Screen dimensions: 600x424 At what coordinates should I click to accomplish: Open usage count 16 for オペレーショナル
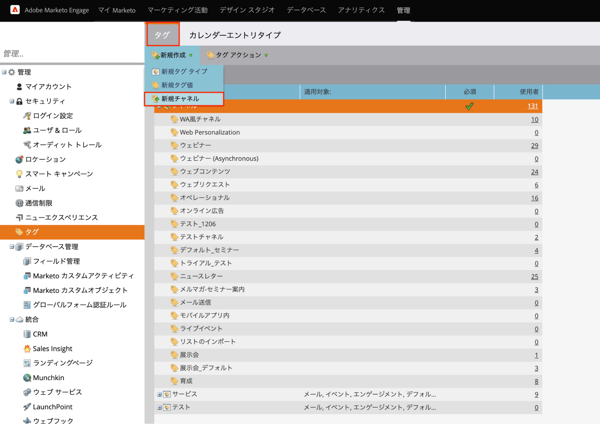(x=535, y=198)
